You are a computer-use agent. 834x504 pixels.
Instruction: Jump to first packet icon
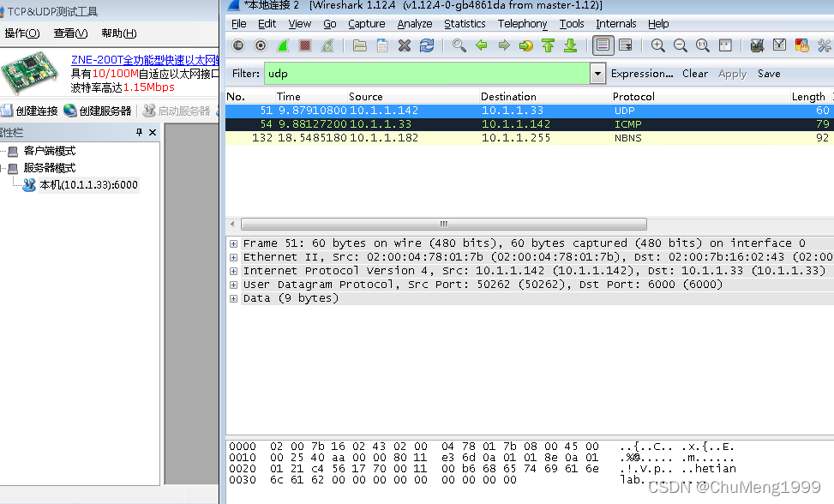(548, 45)
